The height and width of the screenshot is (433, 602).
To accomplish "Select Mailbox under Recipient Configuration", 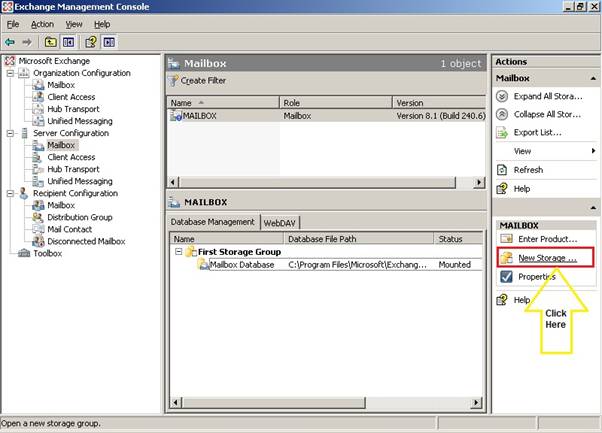I will (x=61, y=205).
